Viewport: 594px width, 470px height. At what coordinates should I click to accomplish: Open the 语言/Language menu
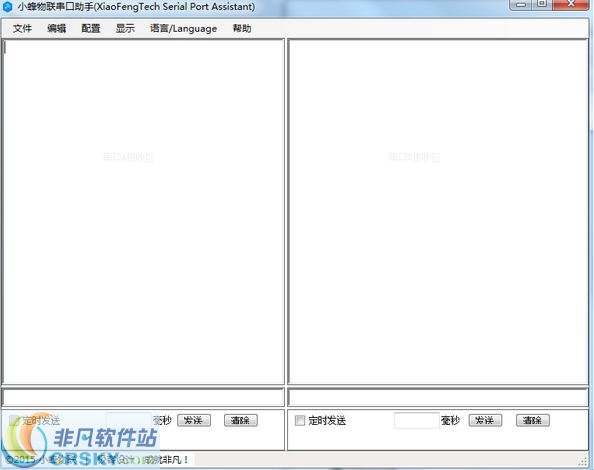tap(183, 28)
